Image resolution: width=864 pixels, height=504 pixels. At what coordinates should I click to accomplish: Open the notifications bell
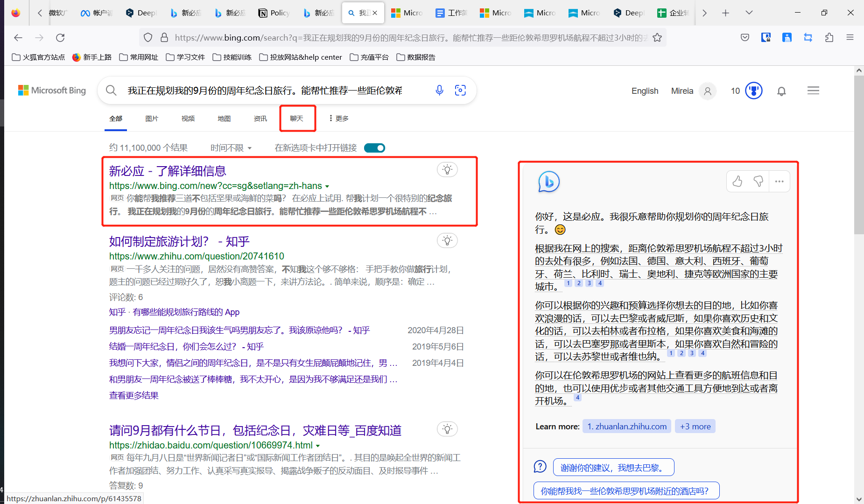click(x=781, y=91)
